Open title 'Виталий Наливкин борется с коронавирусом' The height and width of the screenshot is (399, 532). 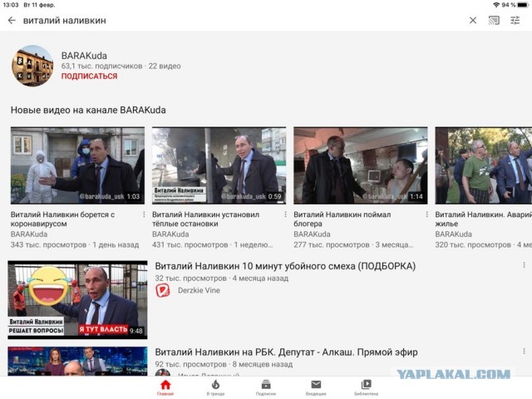click(63, 219)
